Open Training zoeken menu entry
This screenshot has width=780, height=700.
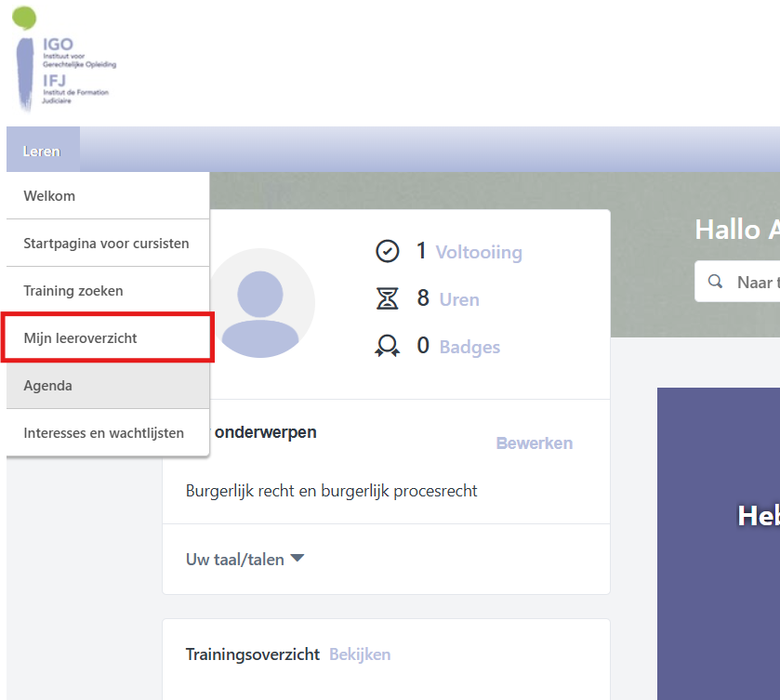pos(73,291)
